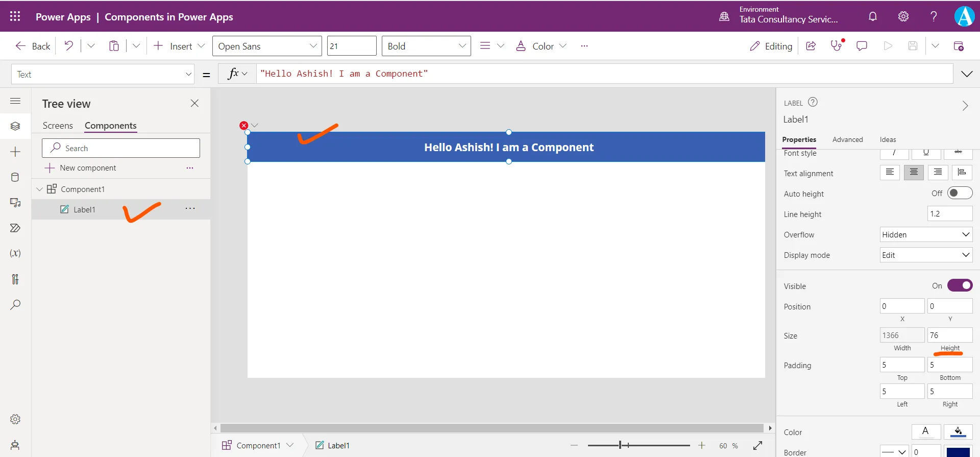
Task: Open the Insert dropdown arrow
Action: pyautogui.click(x=201, y=46)
